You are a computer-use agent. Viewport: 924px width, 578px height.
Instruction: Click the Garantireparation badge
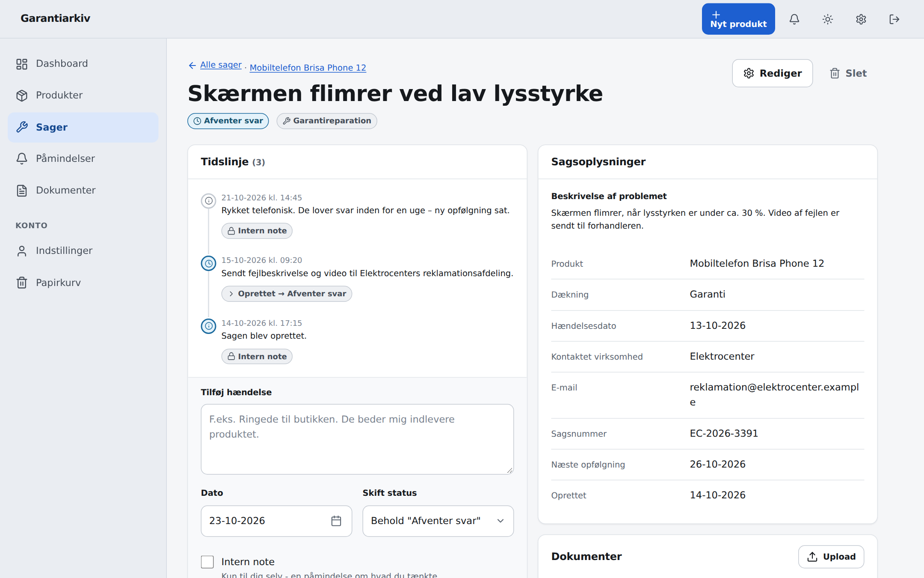click(327, 121)
